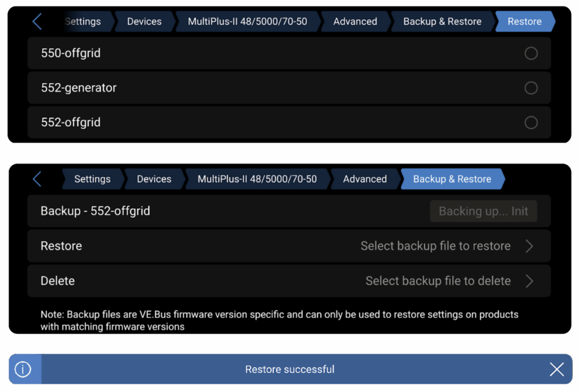Viewport: 579px width, 392px height.
Task: Go to Settings breadcrumb in lower panel
Action: tap(92, 179)
